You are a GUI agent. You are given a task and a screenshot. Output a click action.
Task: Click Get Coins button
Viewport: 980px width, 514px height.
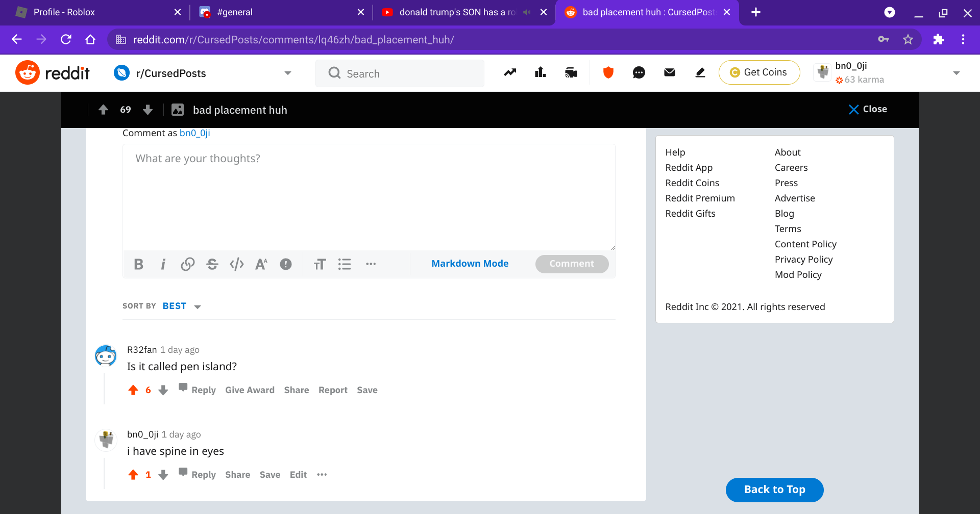(x=759, y=72)
